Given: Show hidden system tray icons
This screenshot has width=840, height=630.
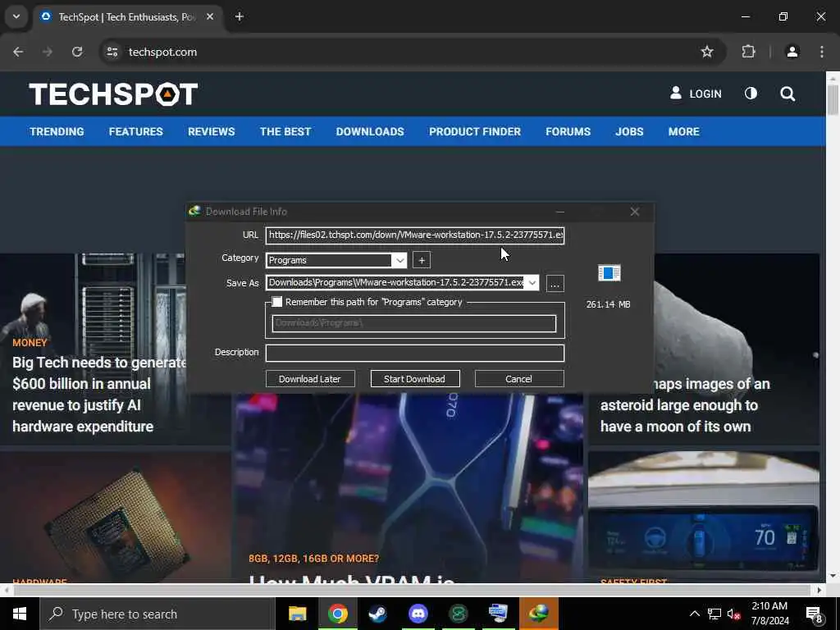Looking at the screenshot, I should 694,614.
